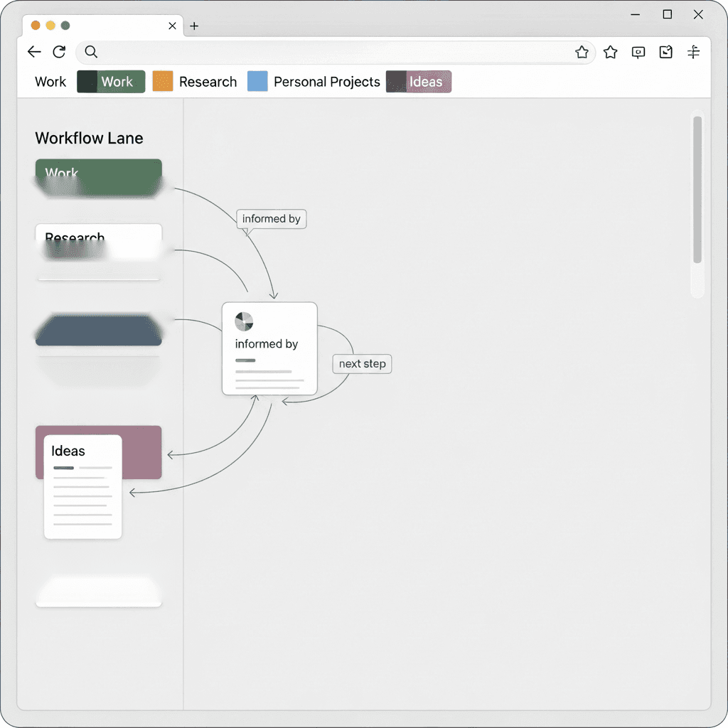Image resolution: width=728 pixels, height=728 pixels.
Task: Click the yellow traffic light dot
Action: (x=50, y=26)
